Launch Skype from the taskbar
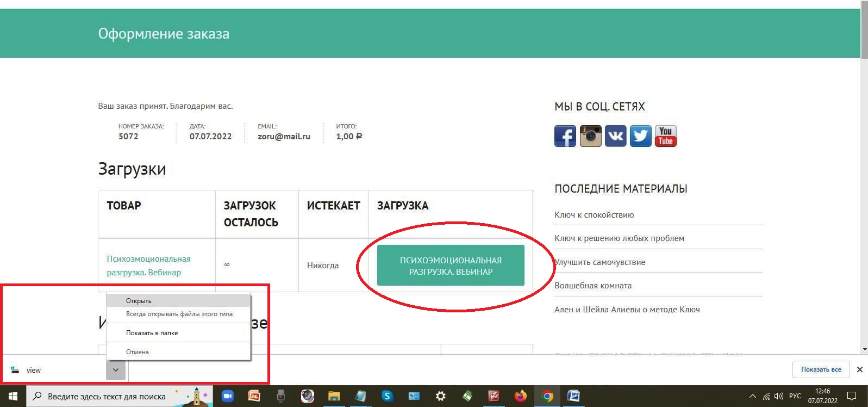The height and width of the screenshot is (407, 868). point(387,396)
